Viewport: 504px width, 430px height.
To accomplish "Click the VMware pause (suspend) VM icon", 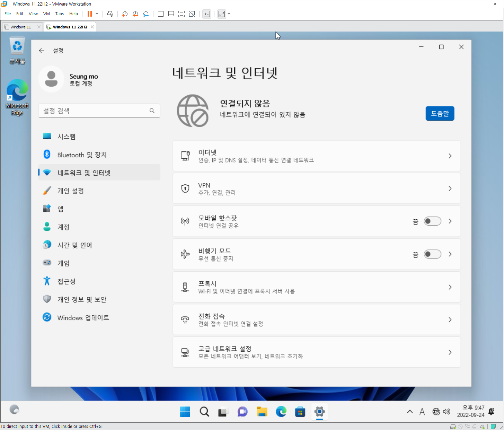I will (x=90, y=14).
